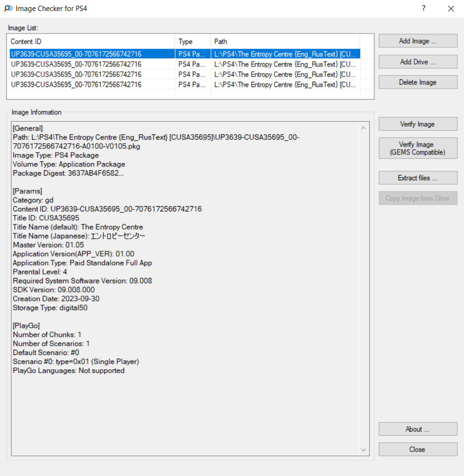This screenshot has width=464, height=476.
Task: Open the About dialog
Action: [418, 429]
